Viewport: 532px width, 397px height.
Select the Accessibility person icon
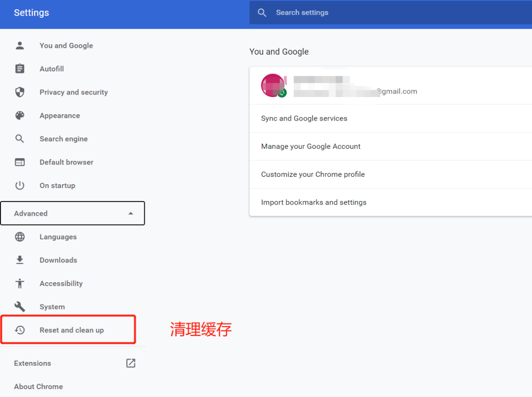point(20,283)
